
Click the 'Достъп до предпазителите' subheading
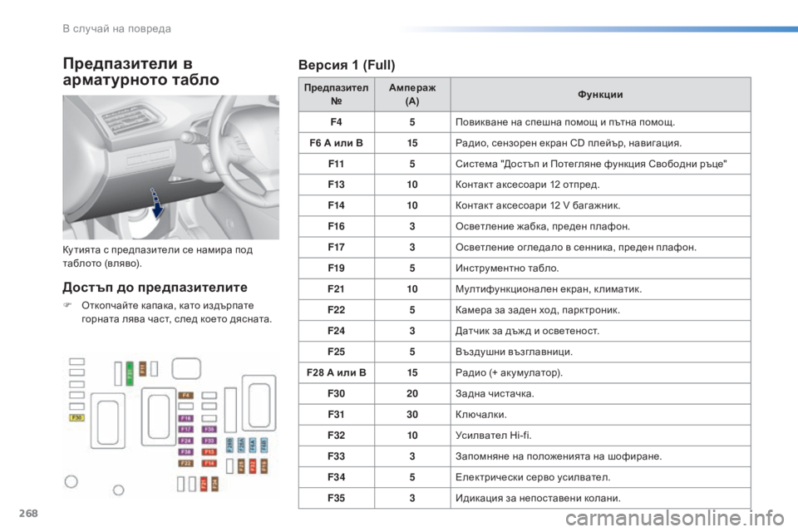(x=155, y=287)
